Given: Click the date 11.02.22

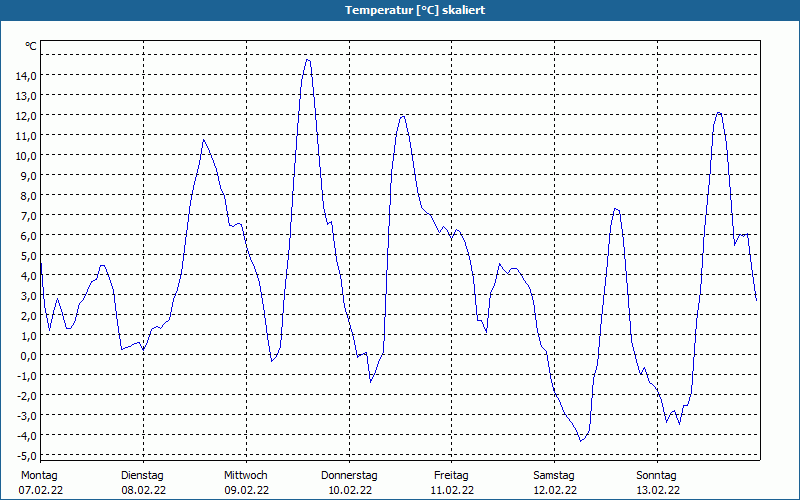Looking at the screenshot, I should 452,490.
